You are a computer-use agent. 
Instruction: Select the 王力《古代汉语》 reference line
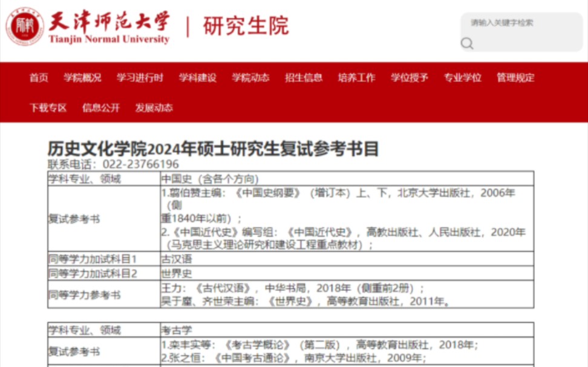click(x=293, y=288)
